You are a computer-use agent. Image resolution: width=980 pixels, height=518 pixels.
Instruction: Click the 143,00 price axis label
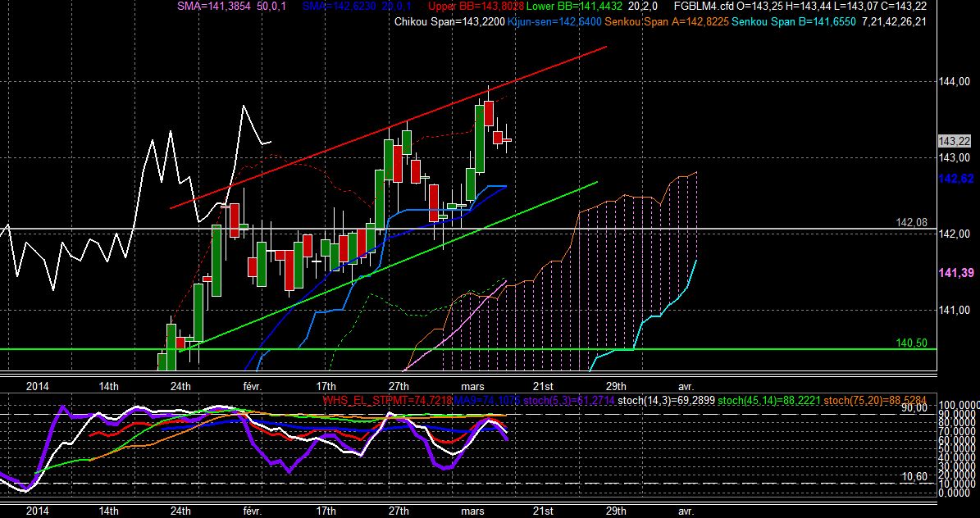tap(954, 157)
